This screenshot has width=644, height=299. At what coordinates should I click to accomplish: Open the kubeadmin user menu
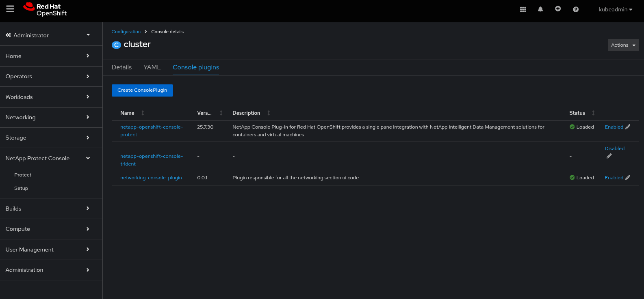pyautogui.click(x=616, y=9)
